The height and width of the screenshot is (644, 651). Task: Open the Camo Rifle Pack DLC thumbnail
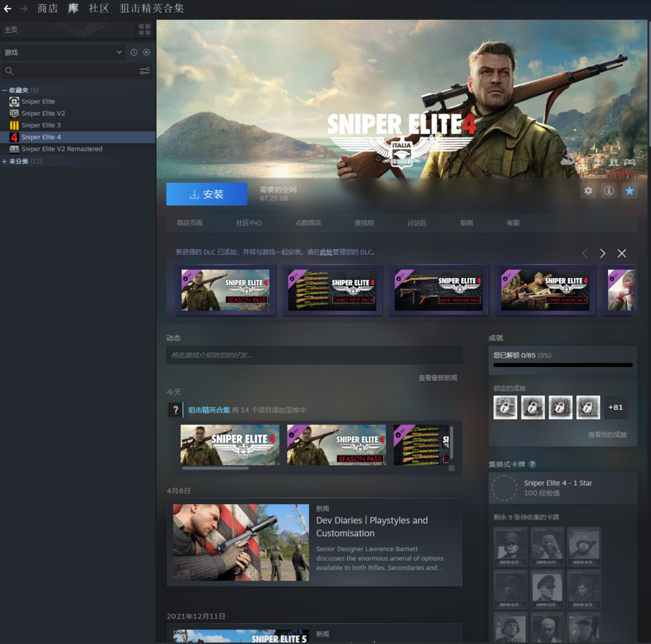tap(332, 290)
